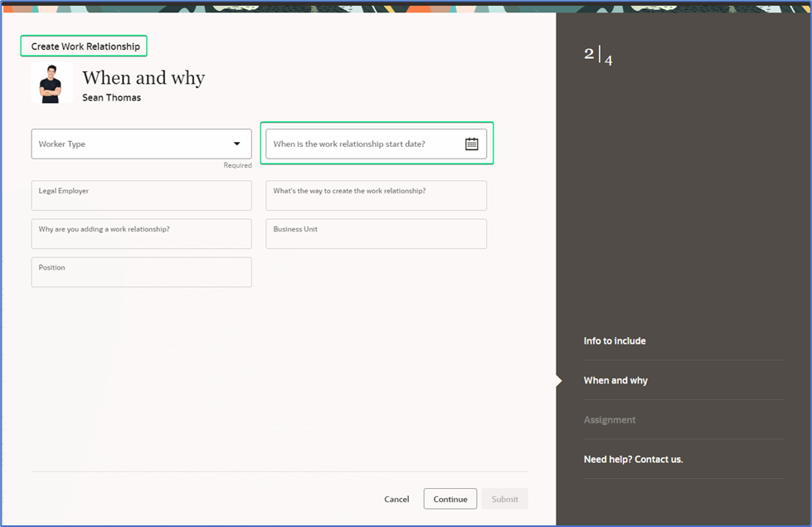
Task: Open the calendar date picker icon
Action: click(471, 143)
